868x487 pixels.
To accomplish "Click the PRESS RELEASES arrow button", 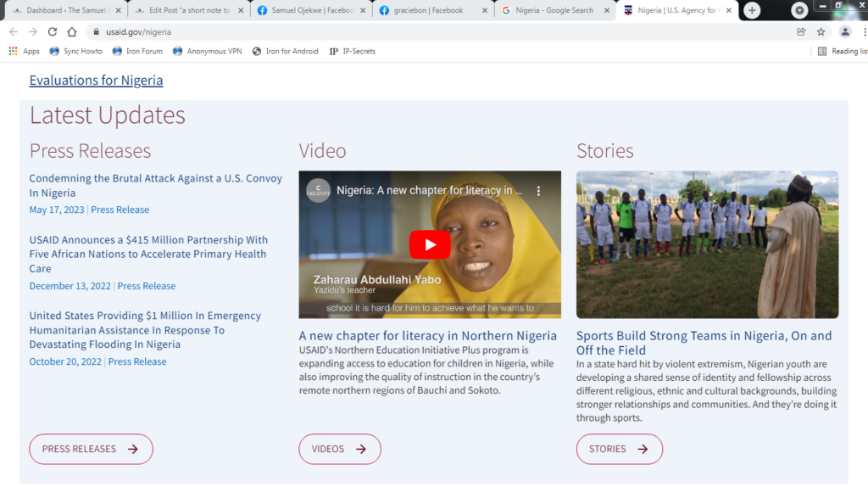I will (91, 449).
